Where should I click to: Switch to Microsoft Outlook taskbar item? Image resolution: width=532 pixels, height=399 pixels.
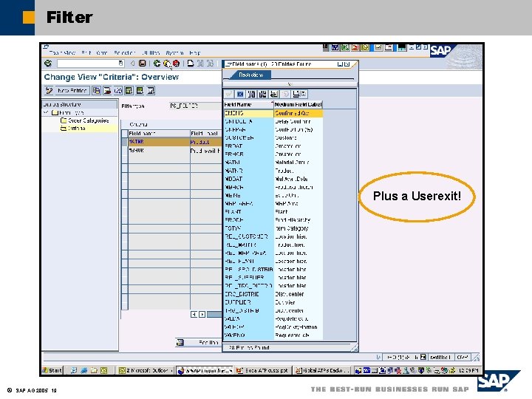pos(146,370)
